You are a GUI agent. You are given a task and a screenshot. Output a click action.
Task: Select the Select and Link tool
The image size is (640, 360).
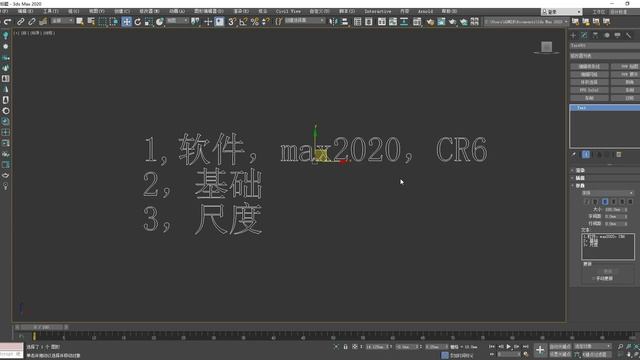(x=20, y=22)
